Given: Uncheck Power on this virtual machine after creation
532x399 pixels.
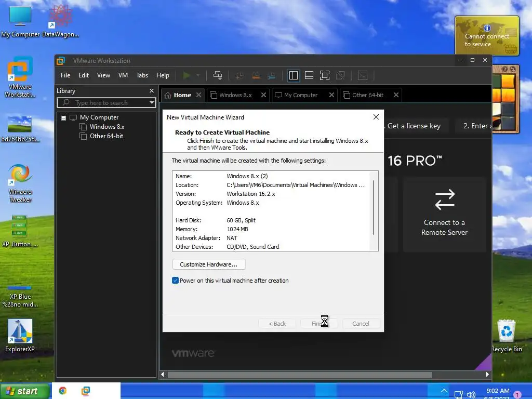Looking at the screenshot, I should click(x=175, y=280).
